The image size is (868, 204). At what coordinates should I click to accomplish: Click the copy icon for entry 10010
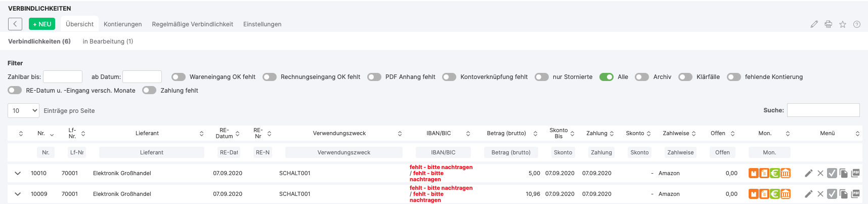[x=843, y=173]
